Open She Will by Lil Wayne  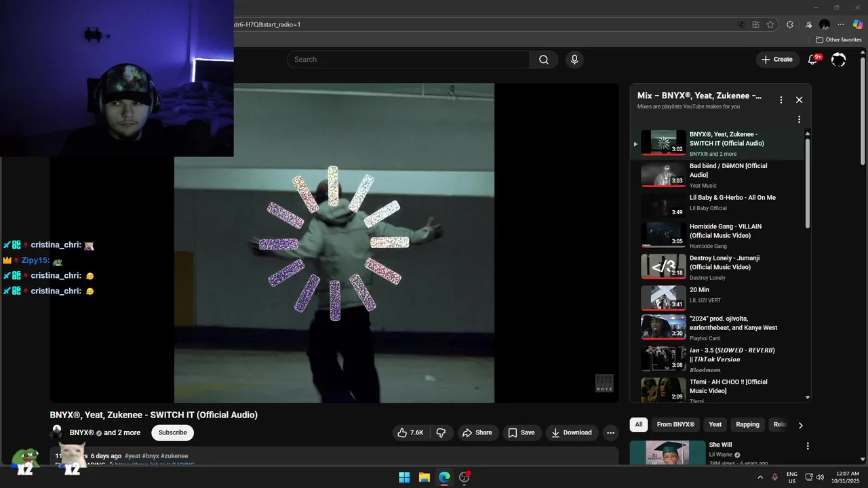click(x=720, y=445)
